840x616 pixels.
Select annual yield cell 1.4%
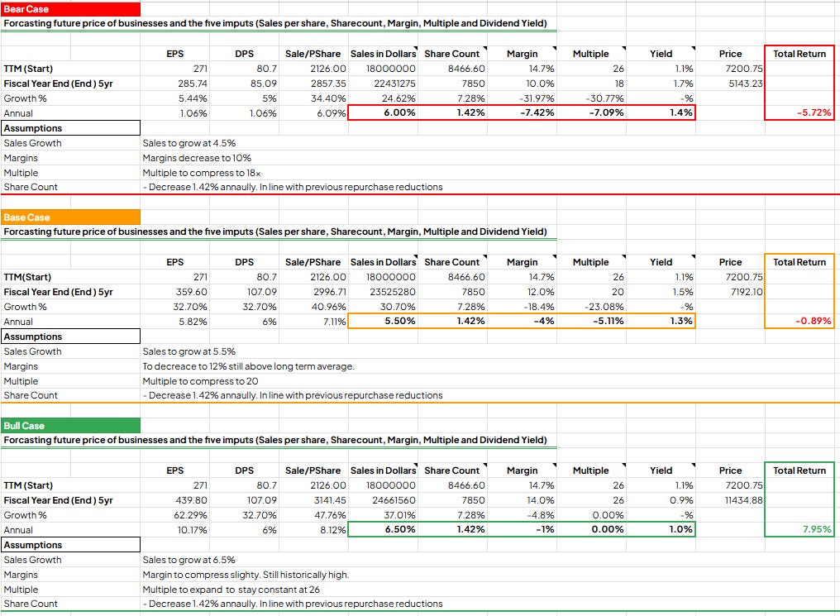[x=681, y=112]
